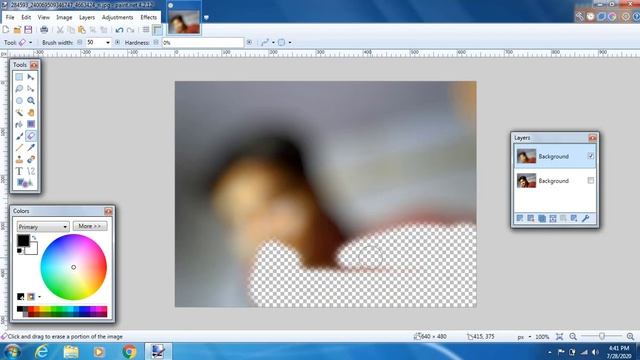
Task: Select the Color Picker eyedropper tool
Action: [x=31, y=148]
